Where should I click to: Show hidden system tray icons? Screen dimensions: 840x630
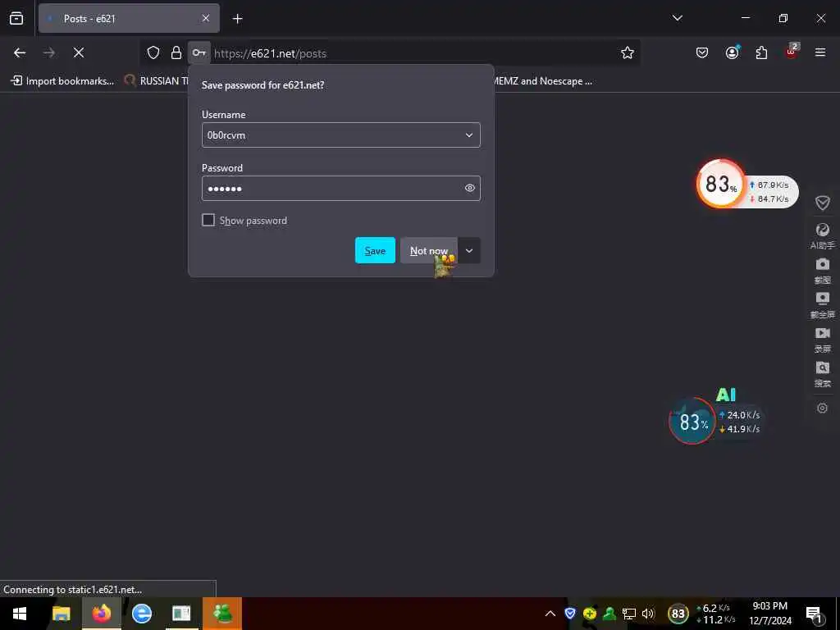(x=550, y=614)
